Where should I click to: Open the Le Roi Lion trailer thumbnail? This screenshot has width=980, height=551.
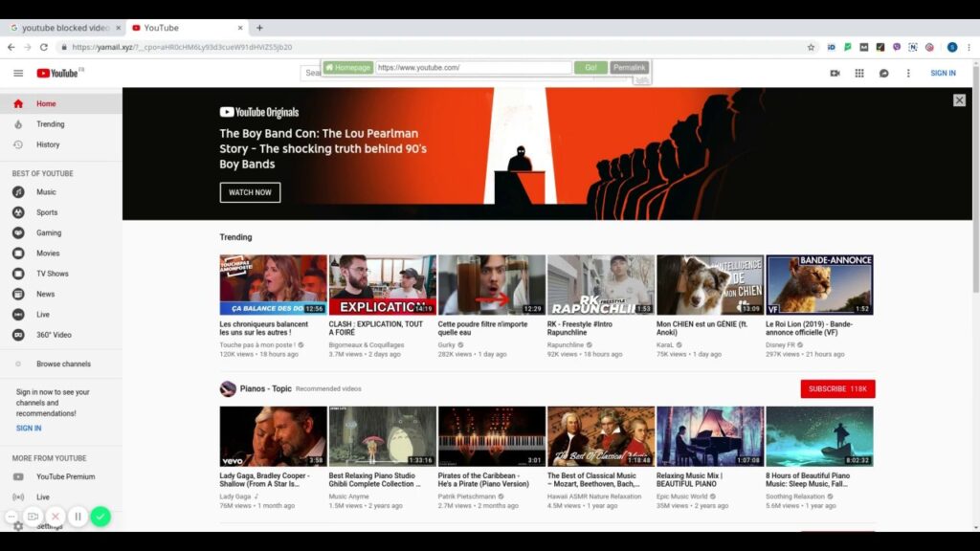[x=819, y=285]
